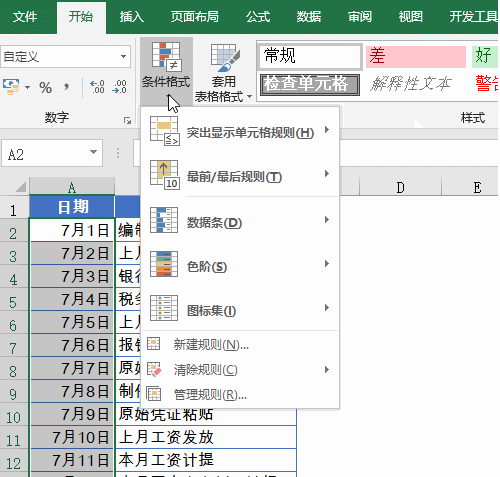Apply the 差 cell style
The image size is (500, 477).
pyautogui.click(x=416, y=57)
